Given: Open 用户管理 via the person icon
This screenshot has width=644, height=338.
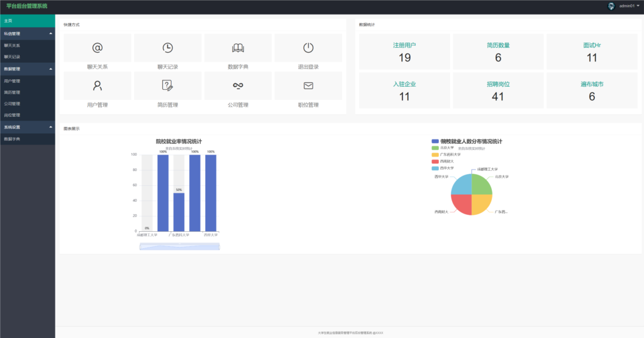Looking at the screenshot, I should click(97, 85).
